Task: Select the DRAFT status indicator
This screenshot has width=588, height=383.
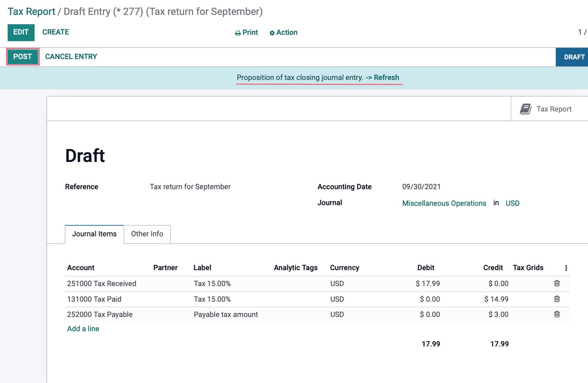Action: (x=572, y=57)
